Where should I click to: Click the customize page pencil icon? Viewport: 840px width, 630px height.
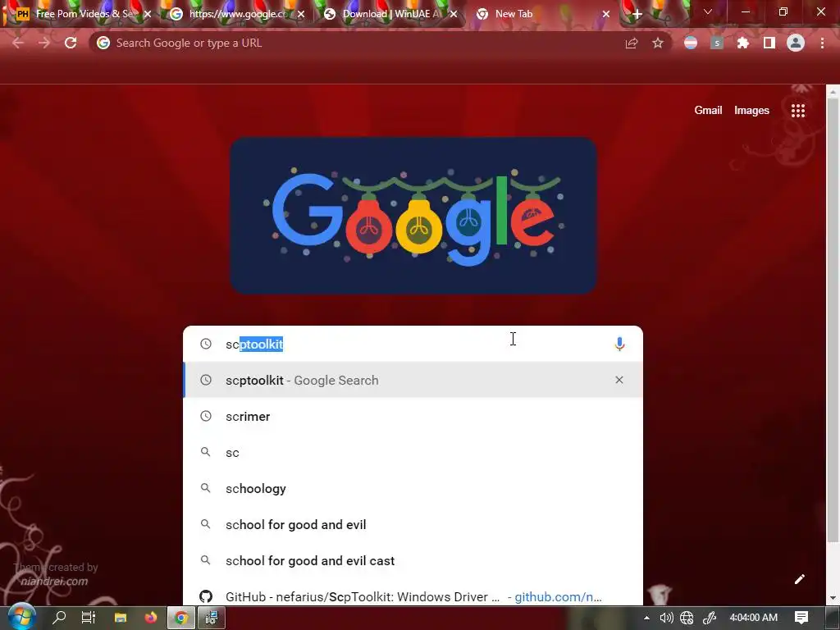tap(799, 579)
